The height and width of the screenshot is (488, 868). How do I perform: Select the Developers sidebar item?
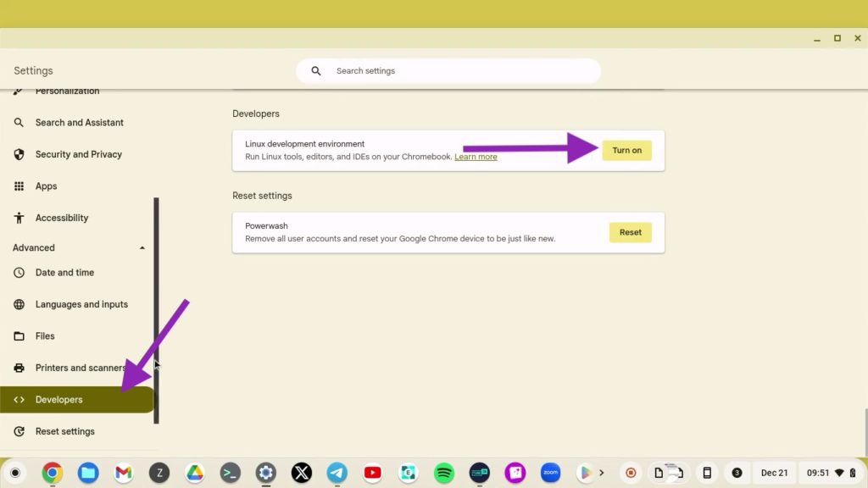(x=77, y=400)
